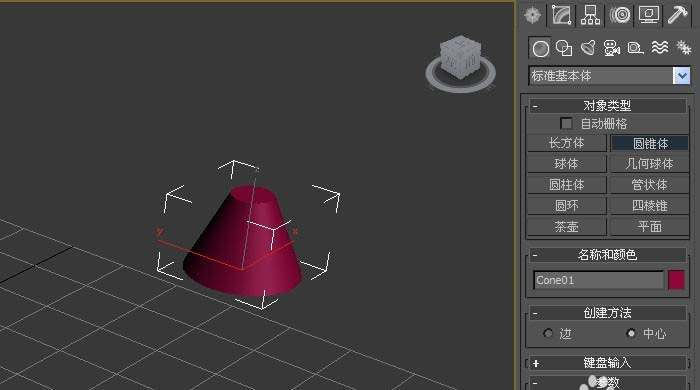Click the Cone01 name field

(598, 280)
